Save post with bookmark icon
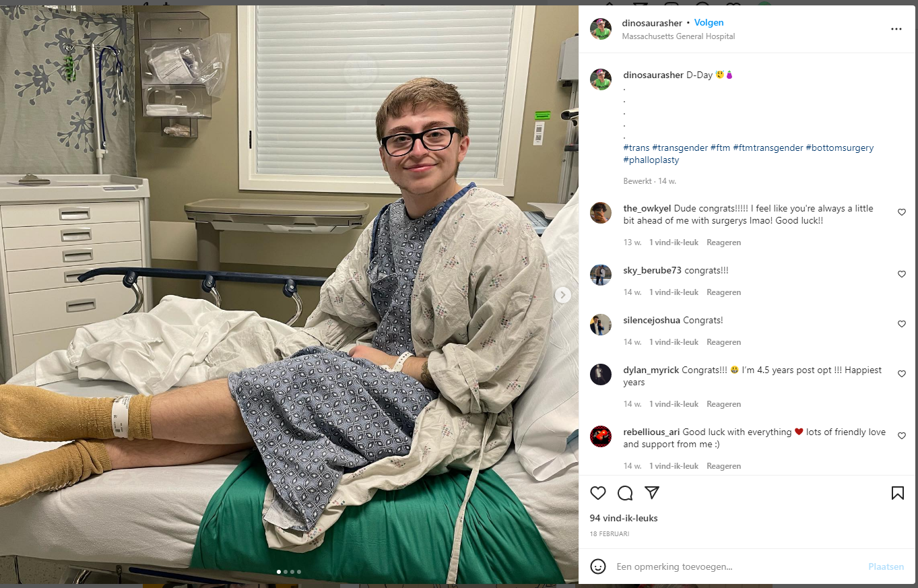The width and height of the screenshot is (918, 588). [897, 493]
